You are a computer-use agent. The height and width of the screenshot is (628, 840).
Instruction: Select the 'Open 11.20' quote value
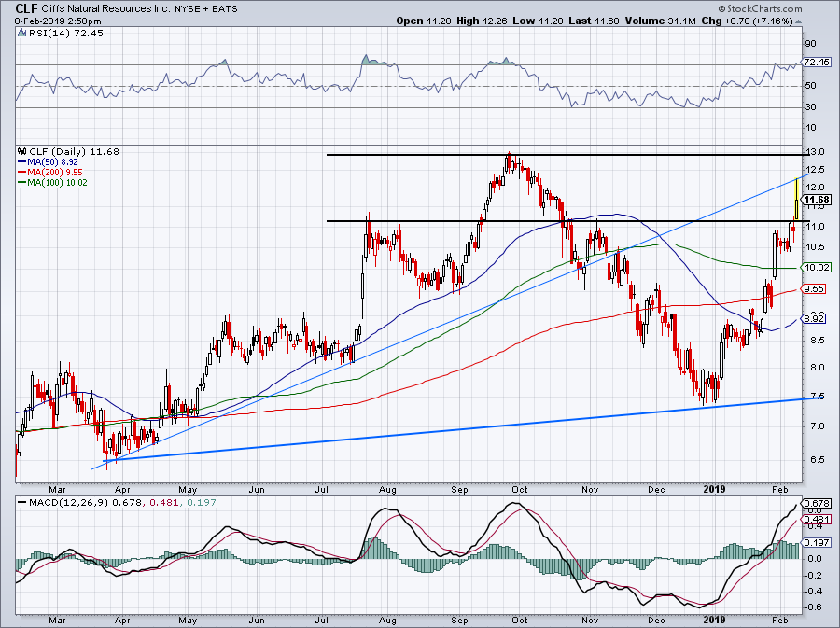coord(425,21)
